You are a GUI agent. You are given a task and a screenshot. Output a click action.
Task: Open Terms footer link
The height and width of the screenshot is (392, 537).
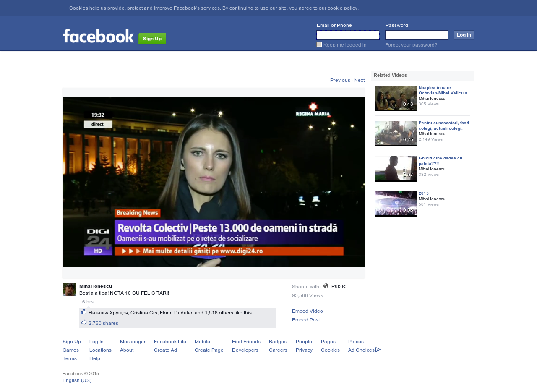click(70, 358)
